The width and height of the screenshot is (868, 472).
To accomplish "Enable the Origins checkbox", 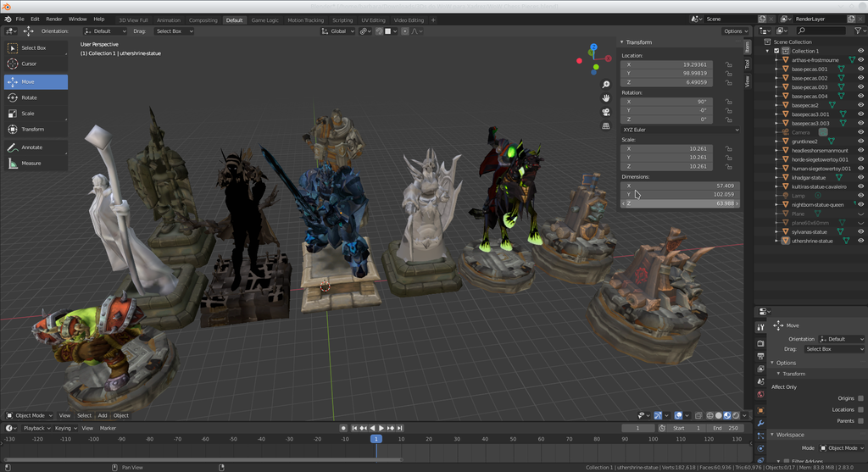I will pos(860,397).
